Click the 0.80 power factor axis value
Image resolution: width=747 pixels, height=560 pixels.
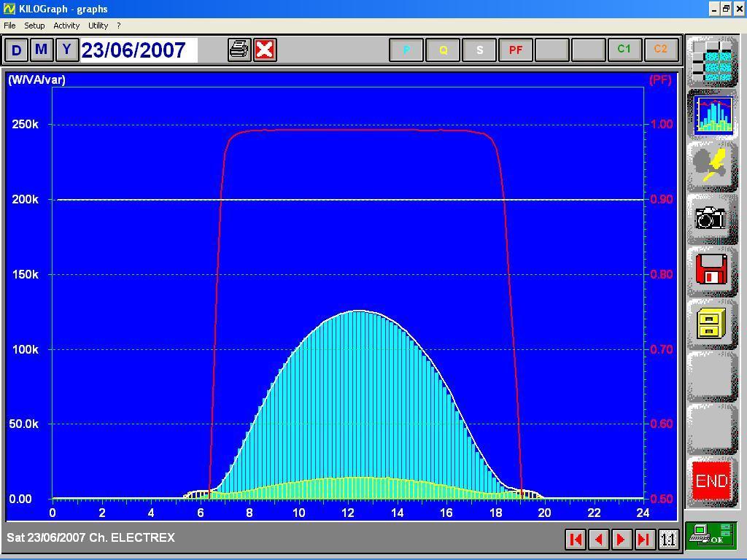(x=662, y=274)
